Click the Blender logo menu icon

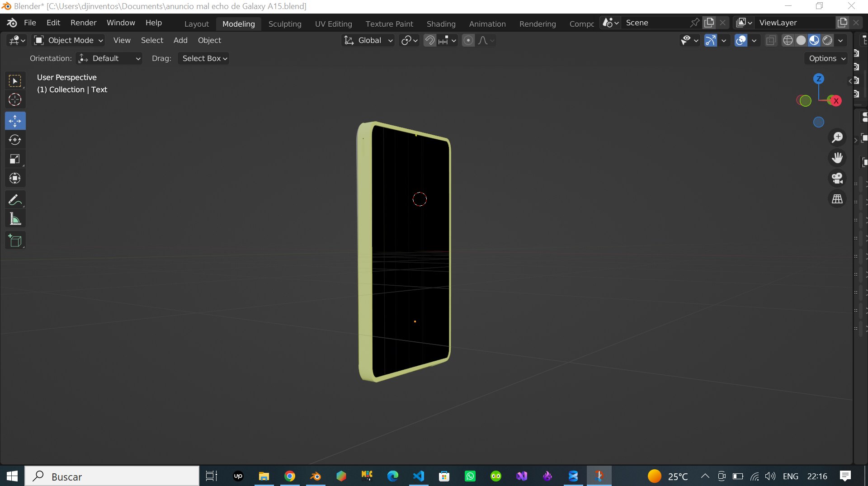(12, 23)
